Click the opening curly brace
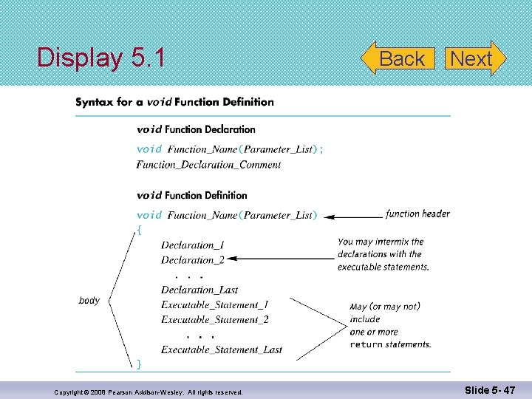The width and height of the screenshot is (532, 399). 139,230
